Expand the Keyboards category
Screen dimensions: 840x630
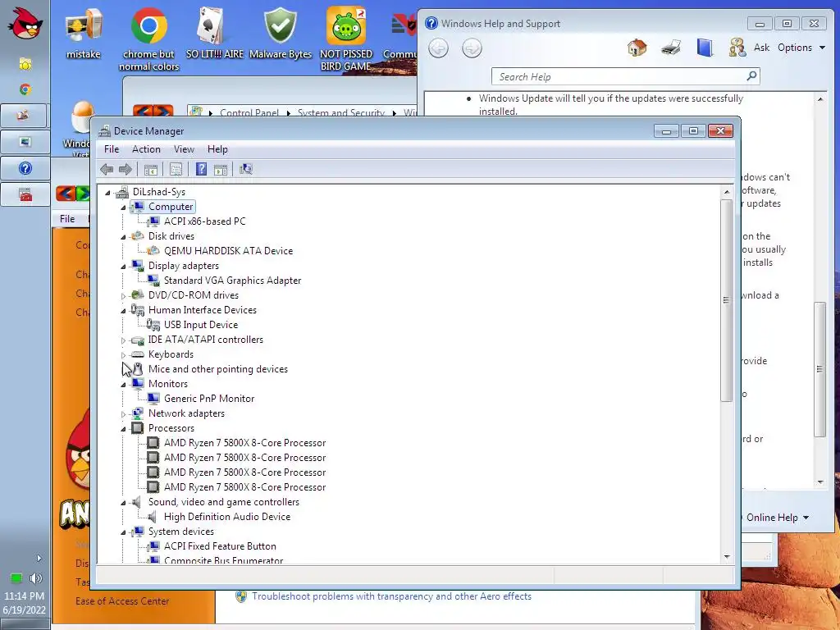pos(123,354)
